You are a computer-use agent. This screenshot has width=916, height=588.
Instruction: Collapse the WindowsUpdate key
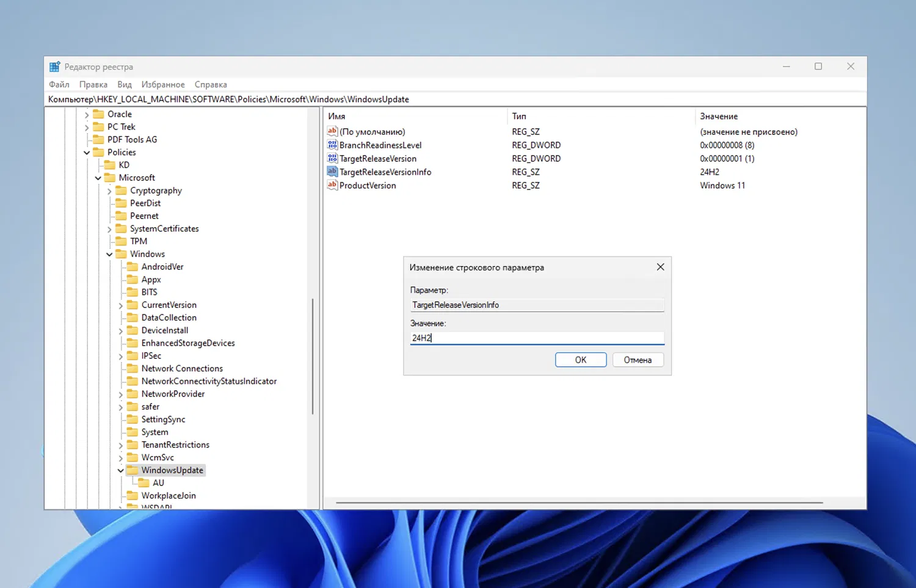[121, 471]
